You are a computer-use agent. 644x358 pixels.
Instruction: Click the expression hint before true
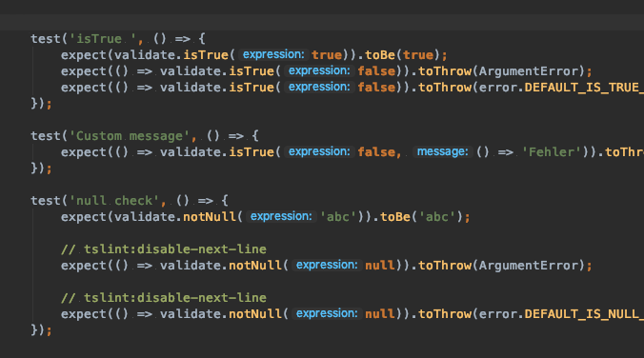click(273, 54)
